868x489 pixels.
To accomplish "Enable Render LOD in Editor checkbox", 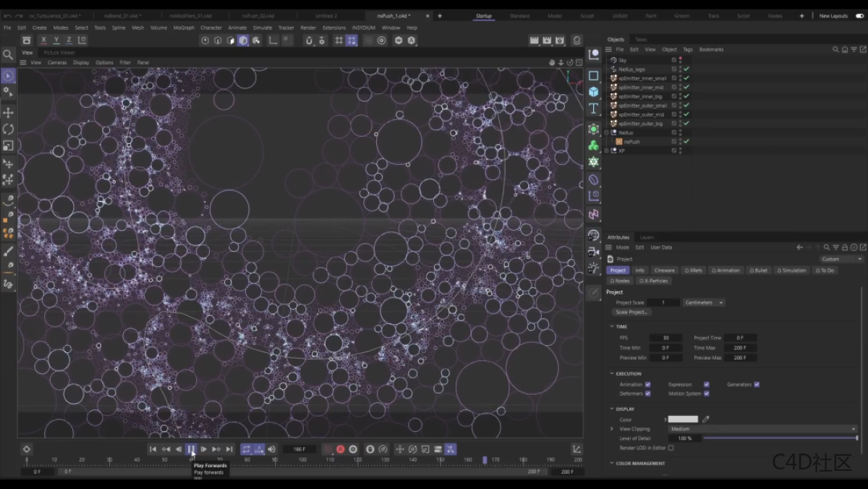I will click(671, 448).
